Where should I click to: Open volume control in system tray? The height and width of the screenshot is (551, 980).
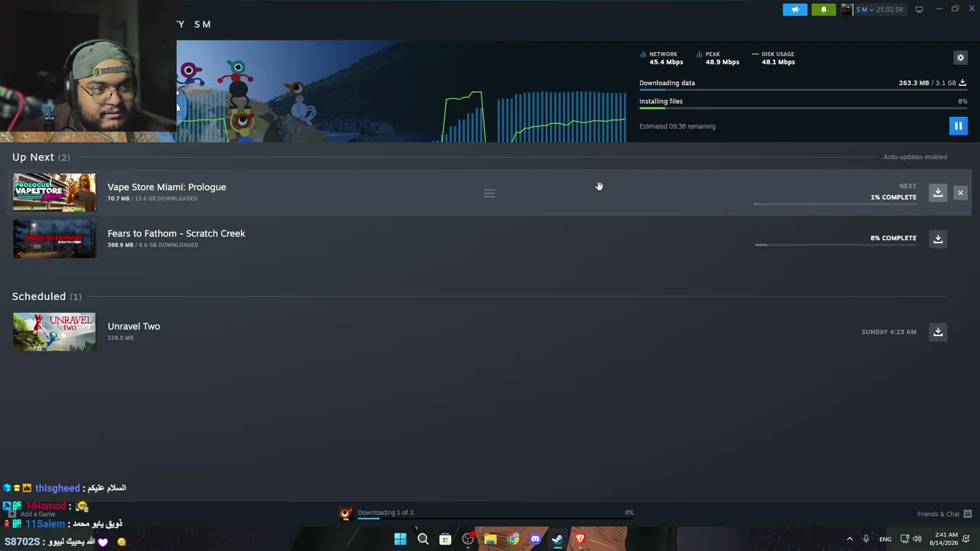click(917, 540)
